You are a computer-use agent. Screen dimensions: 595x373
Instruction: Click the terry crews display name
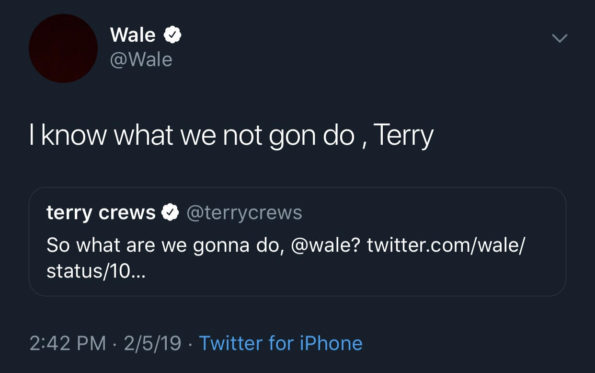pos(101,212)
